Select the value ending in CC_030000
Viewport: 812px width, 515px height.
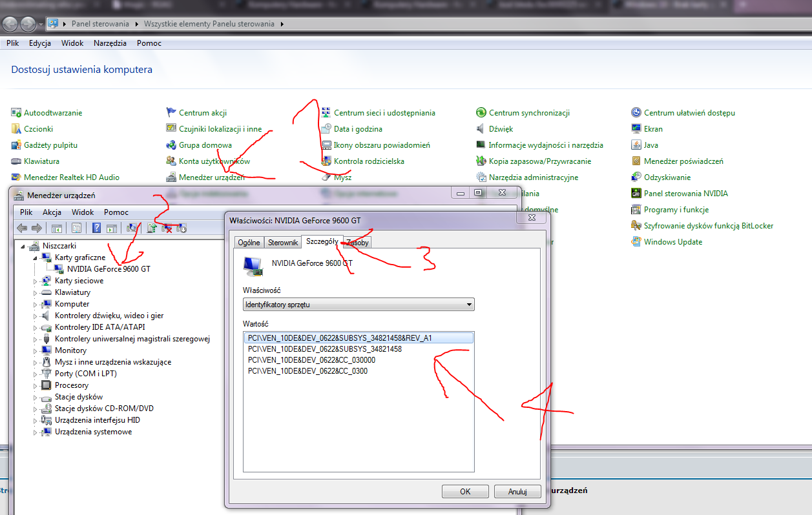tap(311, 360)
